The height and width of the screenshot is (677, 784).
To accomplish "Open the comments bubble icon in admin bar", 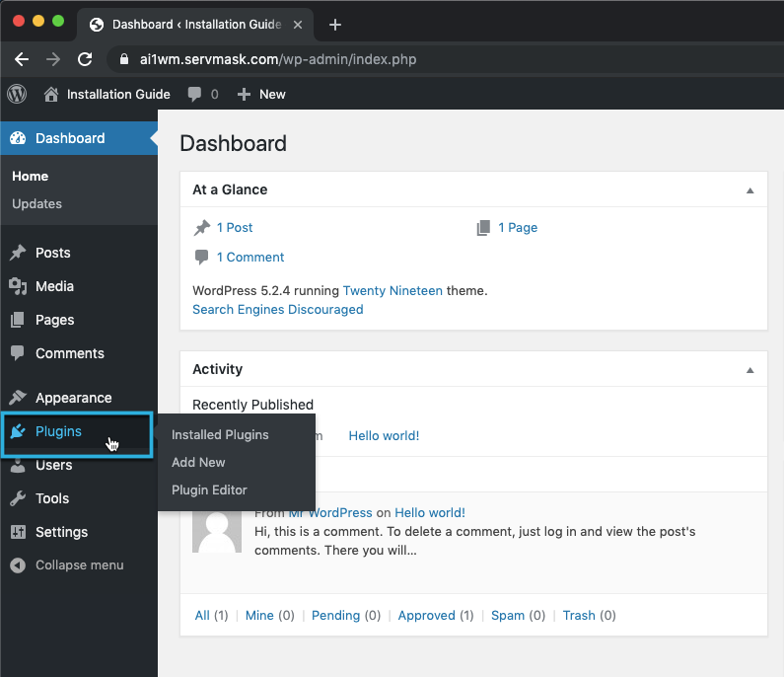I will click(x=196, y=94).
